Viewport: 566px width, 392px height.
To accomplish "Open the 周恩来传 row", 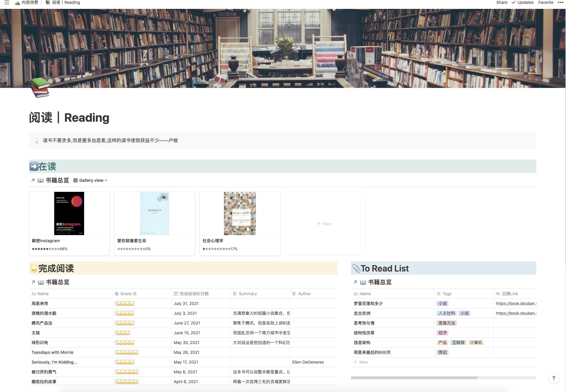I will [40, 303].
